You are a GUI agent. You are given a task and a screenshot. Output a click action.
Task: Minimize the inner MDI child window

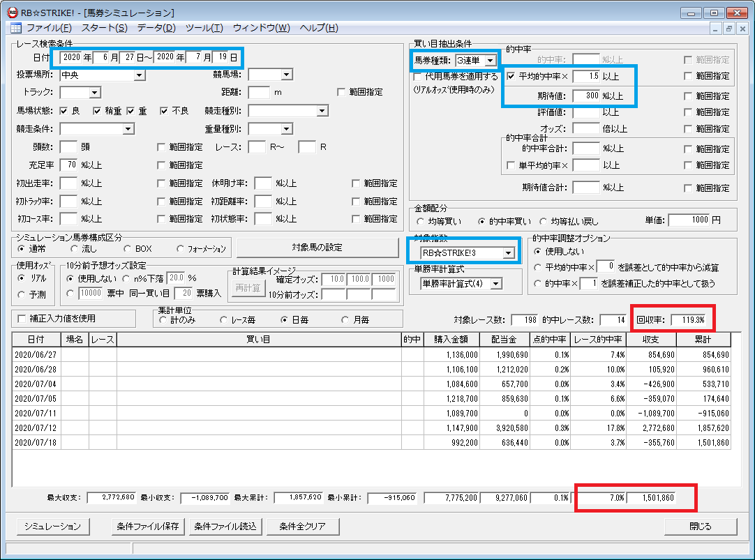coord(715,29)
